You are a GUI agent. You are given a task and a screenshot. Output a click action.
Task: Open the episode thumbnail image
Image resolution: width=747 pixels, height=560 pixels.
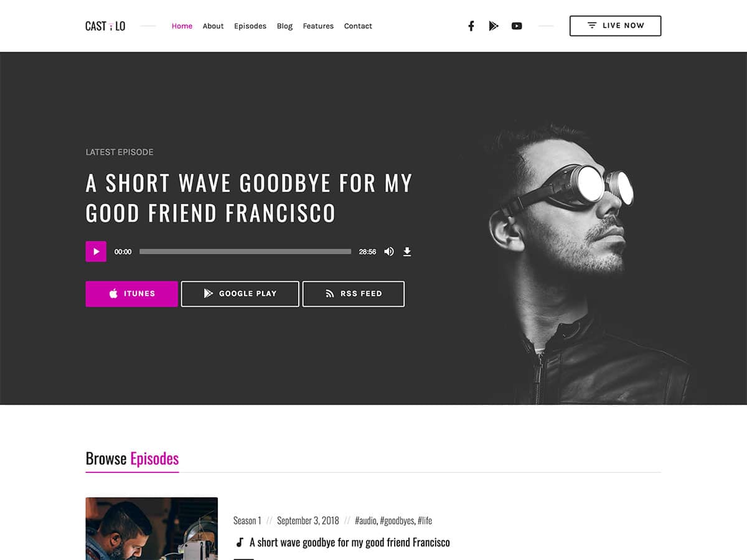pos(152,528)
